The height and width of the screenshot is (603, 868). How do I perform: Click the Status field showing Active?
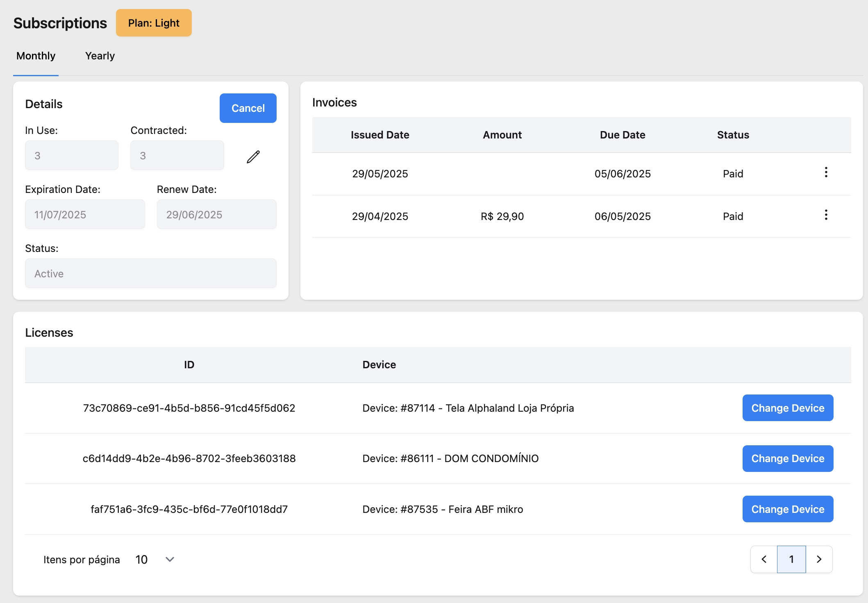point(150,274)
